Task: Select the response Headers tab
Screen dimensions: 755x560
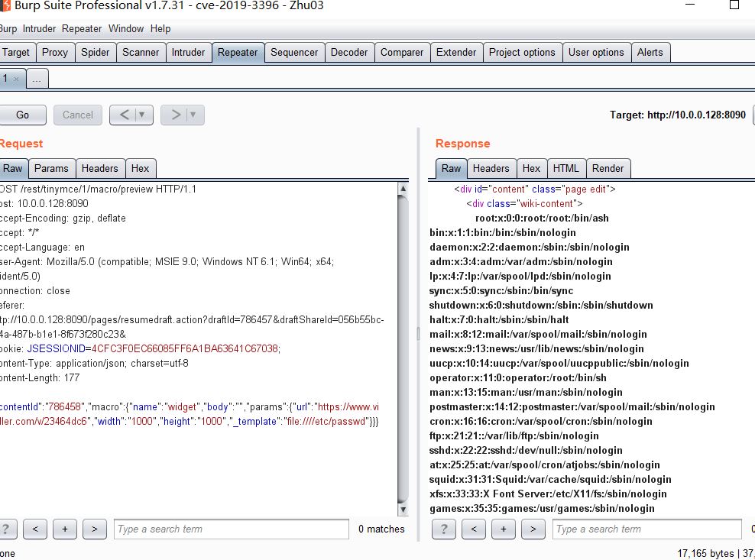Action: [x=491, y=169]
